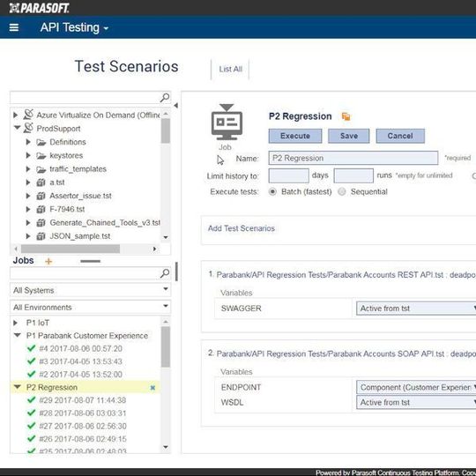Open run #28 2017-08-06 03:03:31

tap(82, 413)
